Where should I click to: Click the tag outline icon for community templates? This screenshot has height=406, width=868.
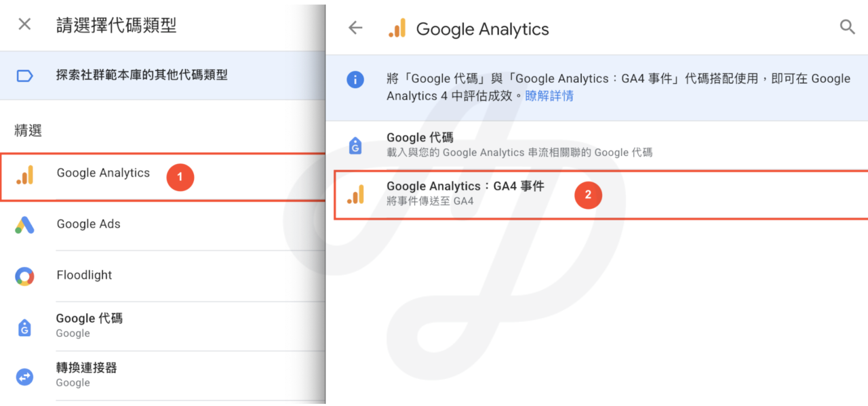point(24,75)
